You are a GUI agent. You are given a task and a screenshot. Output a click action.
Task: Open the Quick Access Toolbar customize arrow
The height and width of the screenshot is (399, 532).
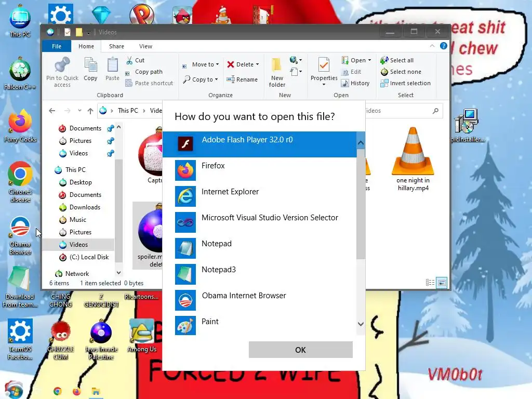click(x=88, y=32)
